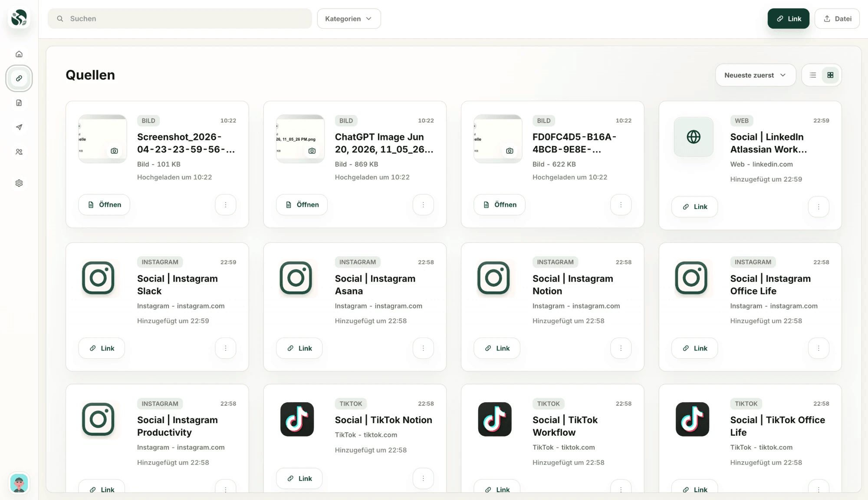Click the Datei upload button
Viewport: 868px width, 500px height.
coord(837,19)
